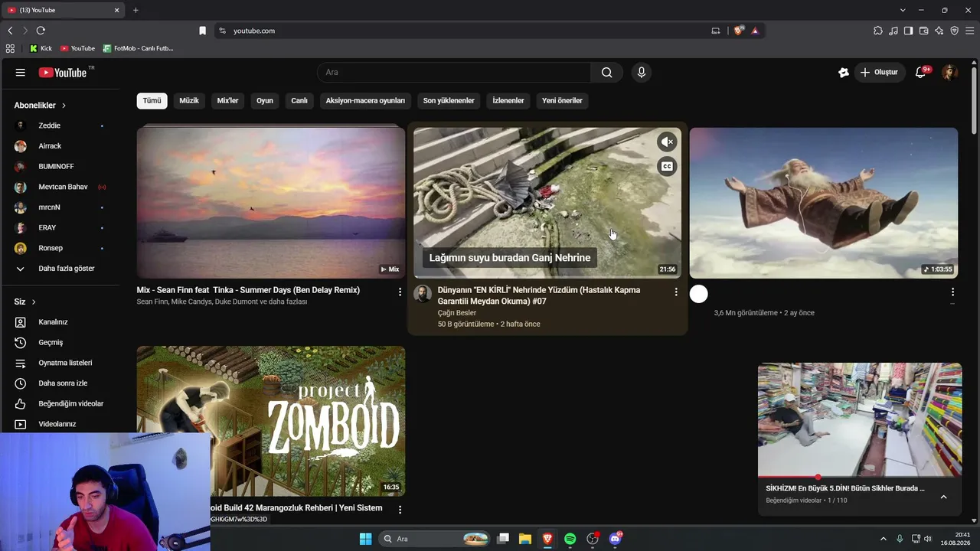Toggle captions on the video preview
Screen dimensions: 980x551
point(668,167)
